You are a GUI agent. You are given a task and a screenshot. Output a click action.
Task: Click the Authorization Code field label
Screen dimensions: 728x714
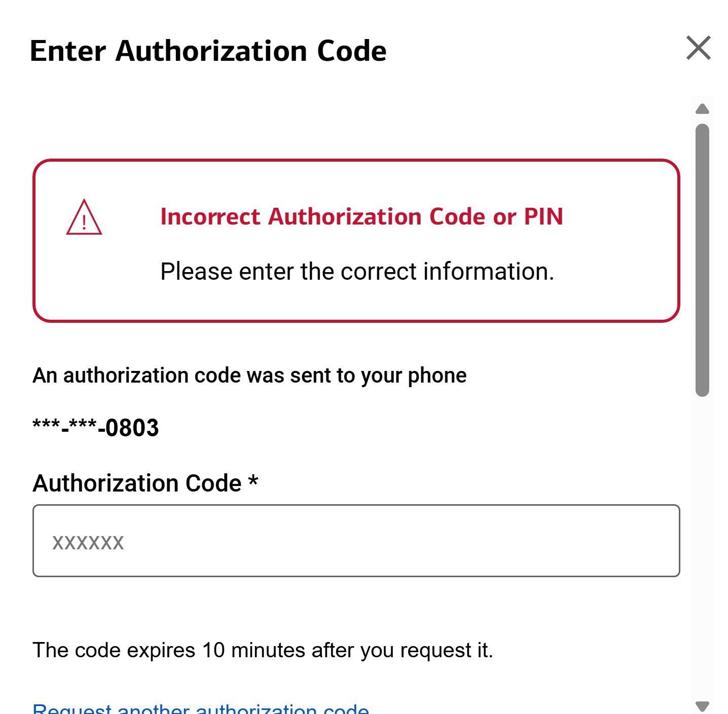coord(137,483)
